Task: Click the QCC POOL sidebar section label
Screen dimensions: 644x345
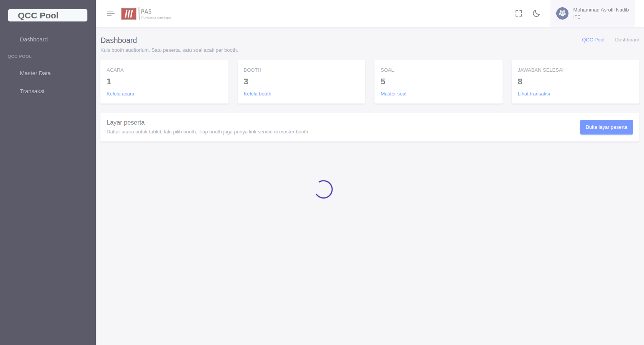Action: pyautogui.click(x=20, y=56)
